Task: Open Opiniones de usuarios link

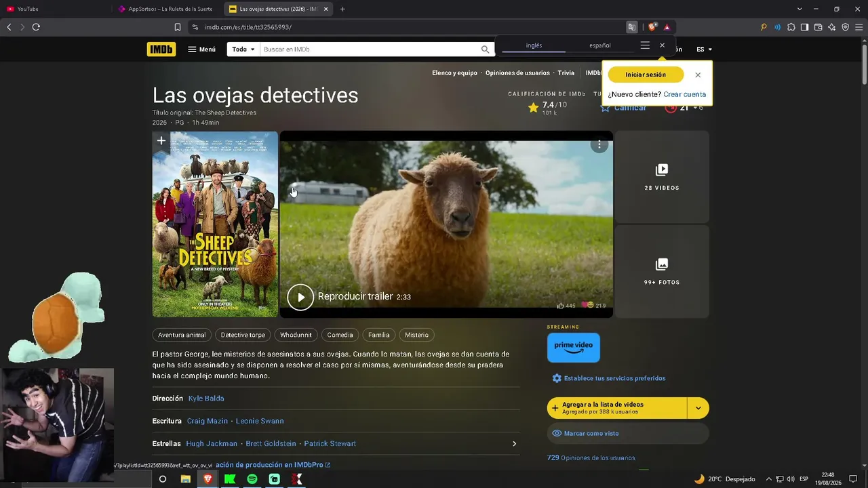Action: (x=517, y=73)
